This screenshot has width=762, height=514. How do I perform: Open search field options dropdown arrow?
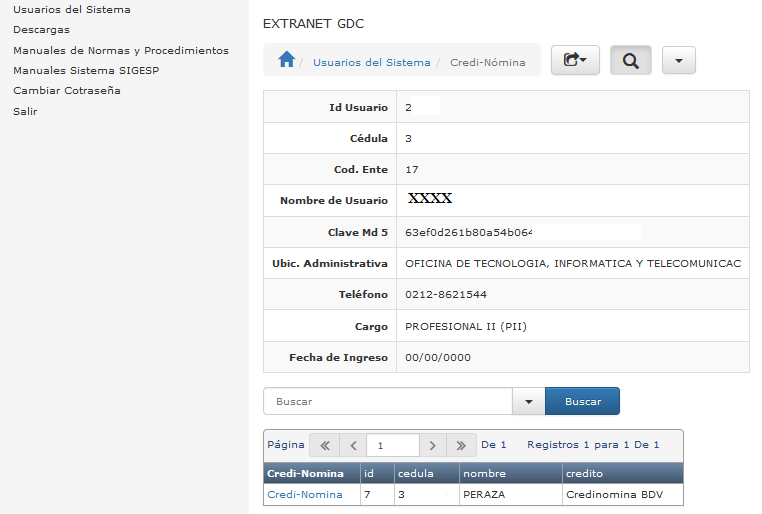pos(529,401)
